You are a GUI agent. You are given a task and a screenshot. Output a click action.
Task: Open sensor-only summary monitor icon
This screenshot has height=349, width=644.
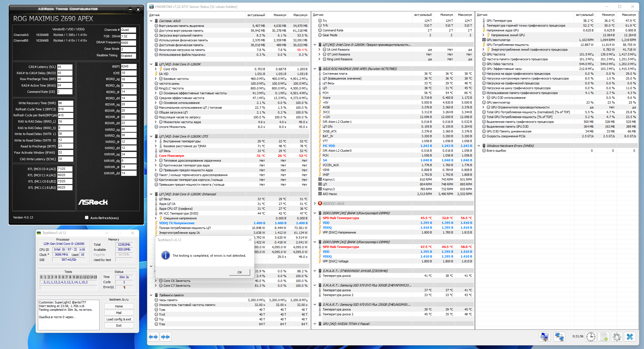click(x=544, y=337)
